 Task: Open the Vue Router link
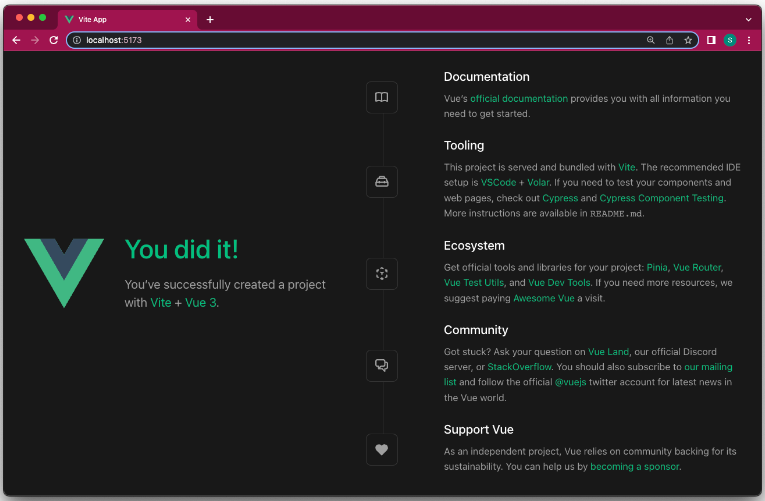click(x=697, y=267)
